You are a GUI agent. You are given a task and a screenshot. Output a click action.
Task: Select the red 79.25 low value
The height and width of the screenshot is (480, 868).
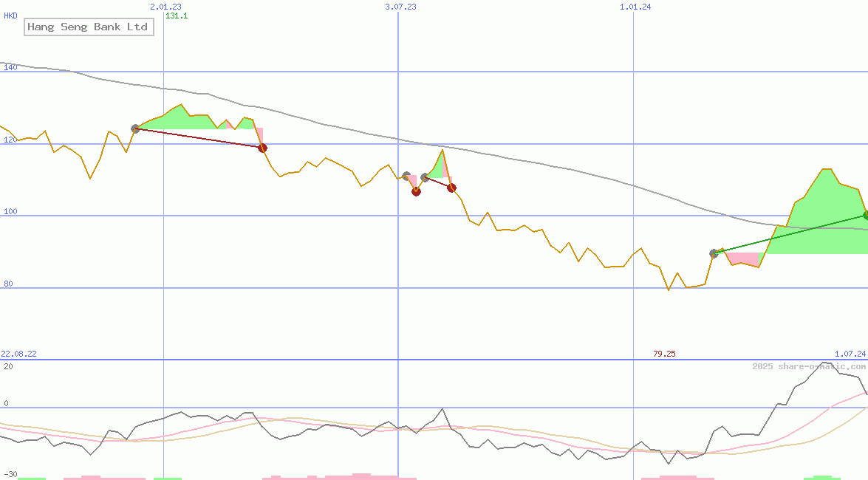664,354
